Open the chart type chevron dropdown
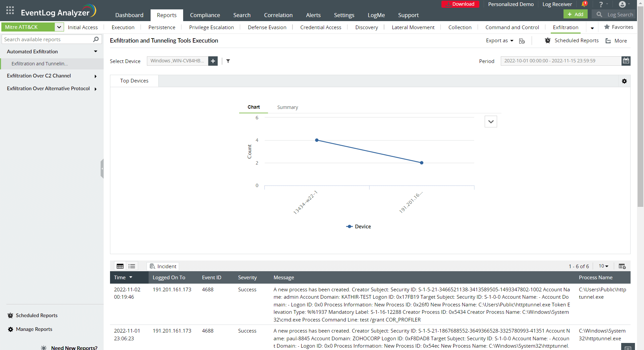 click(x=491, y=122)
